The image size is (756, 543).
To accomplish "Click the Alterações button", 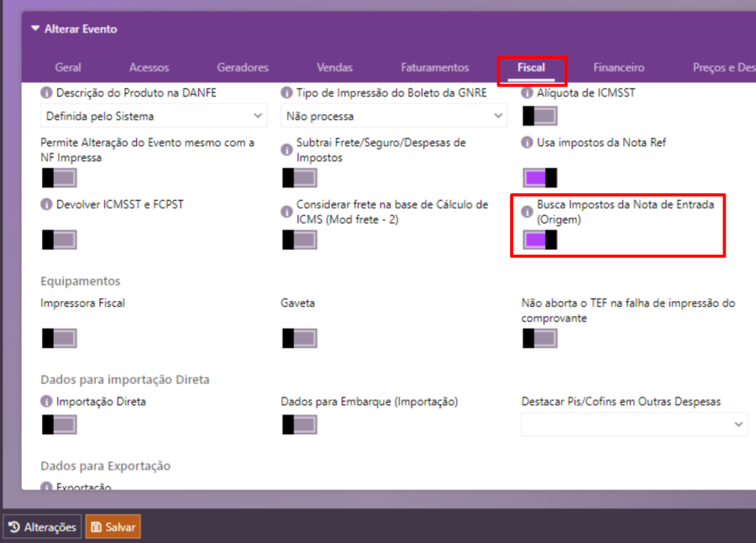I will (43, 526).
